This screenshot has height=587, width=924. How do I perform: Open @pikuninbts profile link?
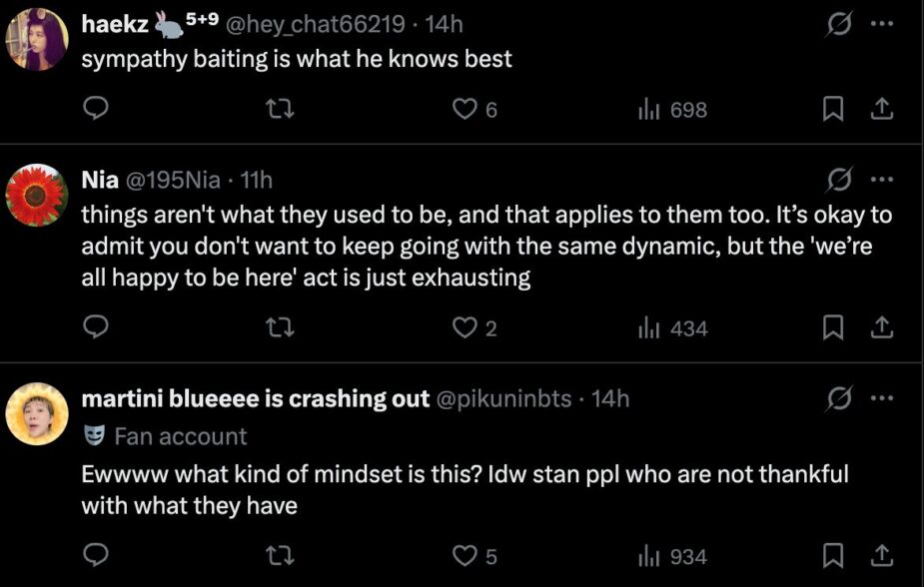[504, 398]
